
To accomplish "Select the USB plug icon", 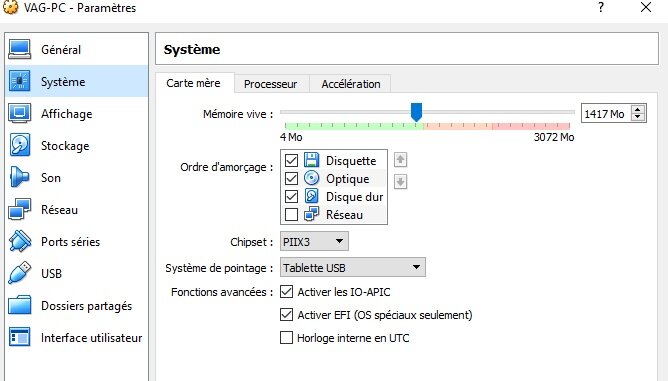I will click(x=20, y=273).
